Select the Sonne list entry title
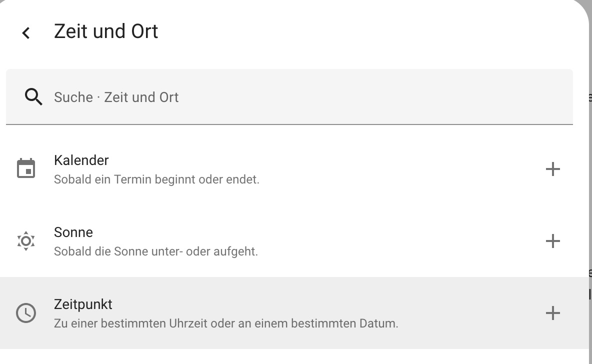The width and height of the screenshot is (592, 364). point(73,232)
